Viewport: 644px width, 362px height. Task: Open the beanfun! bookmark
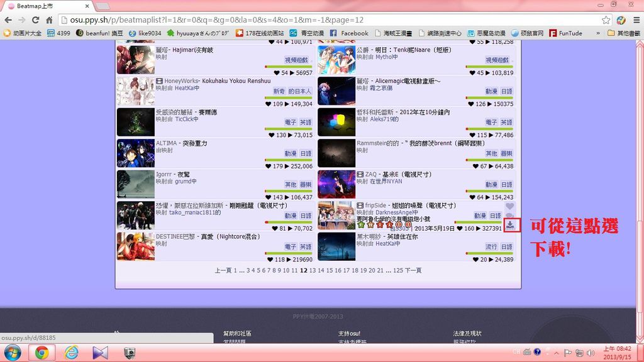pos(99,33)
